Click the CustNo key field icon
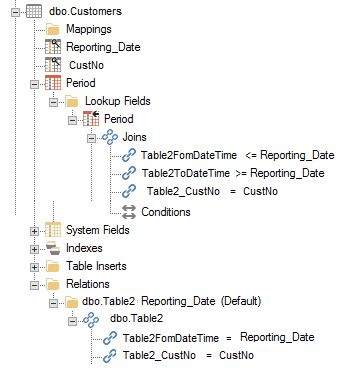362x386 pixels. [53, 65]
